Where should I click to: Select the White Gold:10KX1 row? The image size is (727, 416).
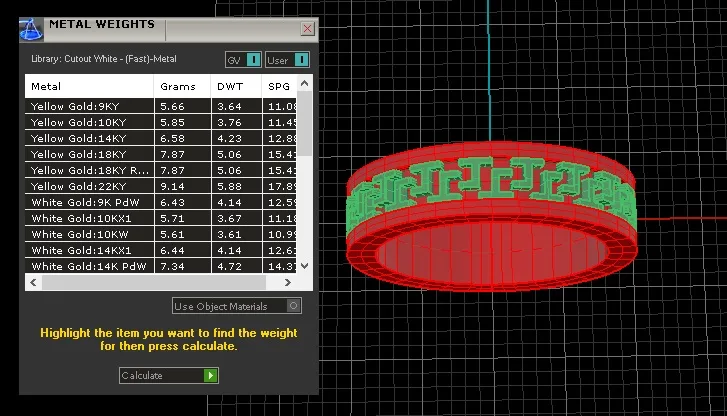point(160,218)
